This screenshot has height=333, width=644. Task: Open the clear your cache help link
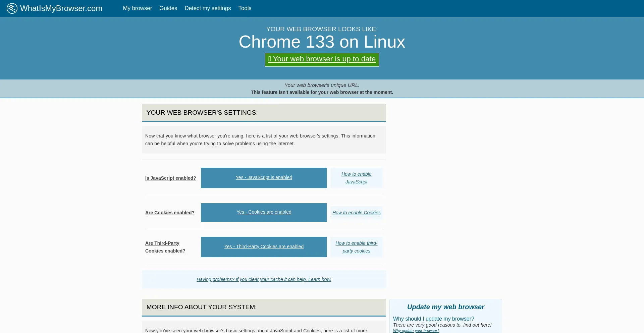click(264, 279)
